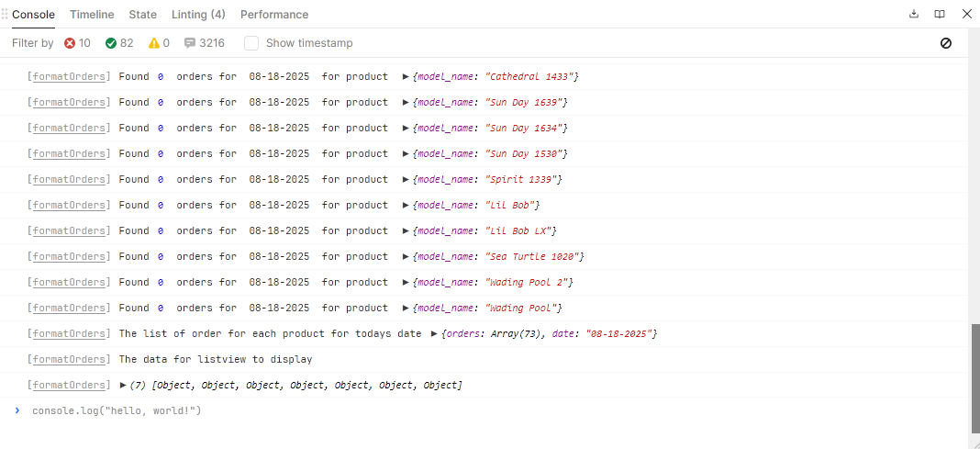Screen dimensions: 980x449
Task: Open the Performance tab
Action: (274, 15)
